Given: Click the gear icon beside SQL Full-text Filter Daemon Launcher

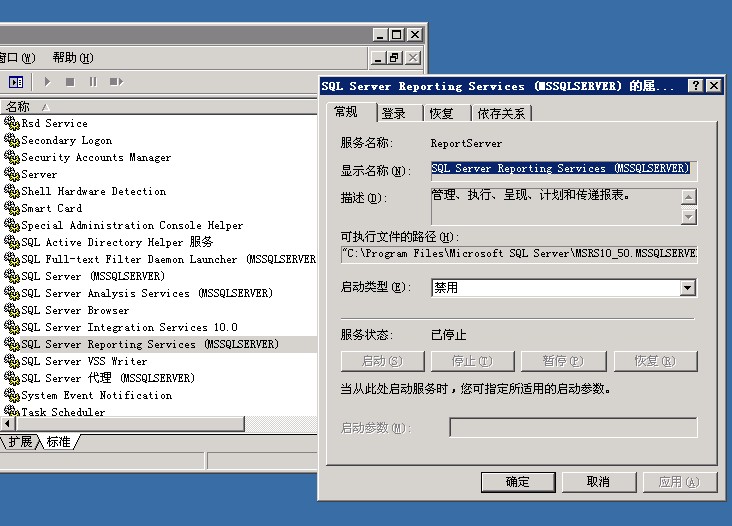Looking at the screenshot, I should 12,259.
